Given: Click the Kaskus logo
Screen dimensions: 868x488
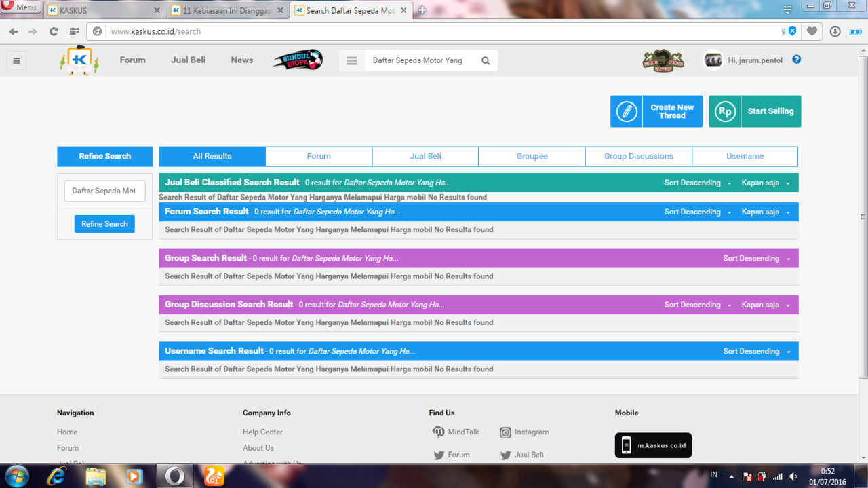Looking at the screenshot, I should [x=79, y=60].
